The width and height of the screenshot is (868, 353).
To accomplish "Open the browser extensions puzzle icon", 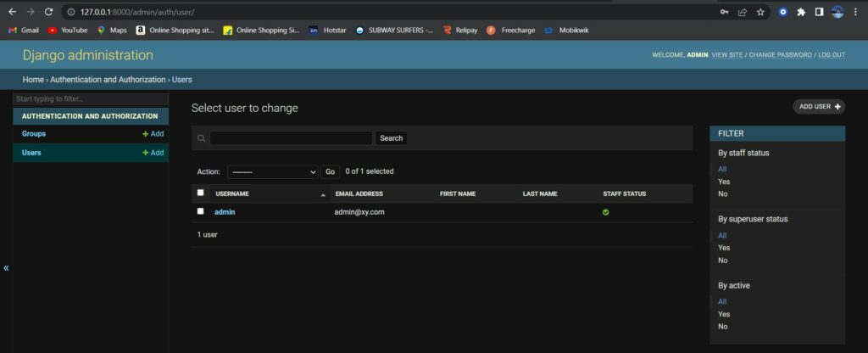I will pos(801,12).
